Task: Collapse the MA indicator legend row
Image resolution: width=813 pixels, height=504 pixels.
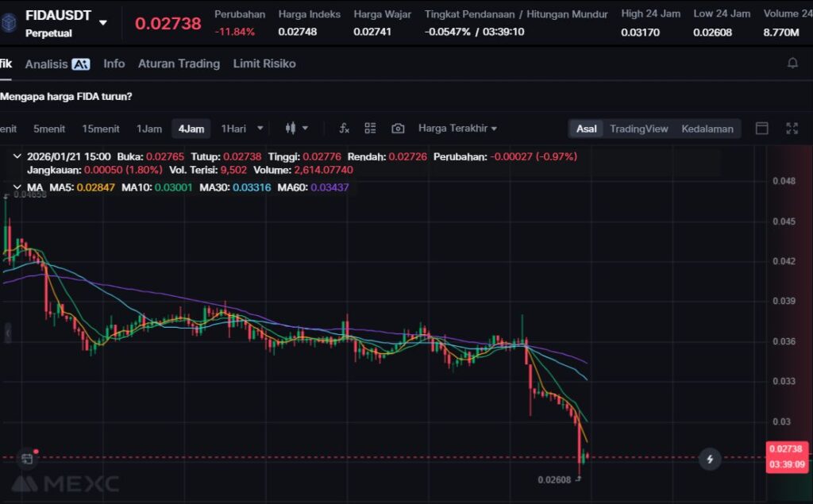Action: (x=17, y=187)
